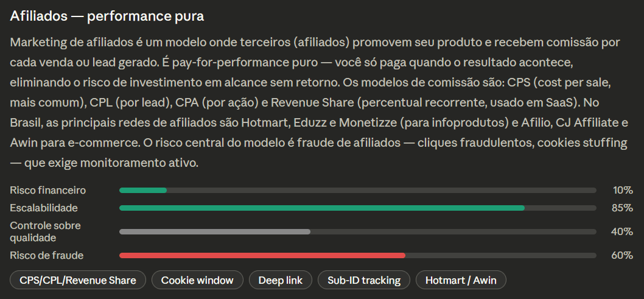
Task: Click the 40% quality control value
Action: [622, 231]
